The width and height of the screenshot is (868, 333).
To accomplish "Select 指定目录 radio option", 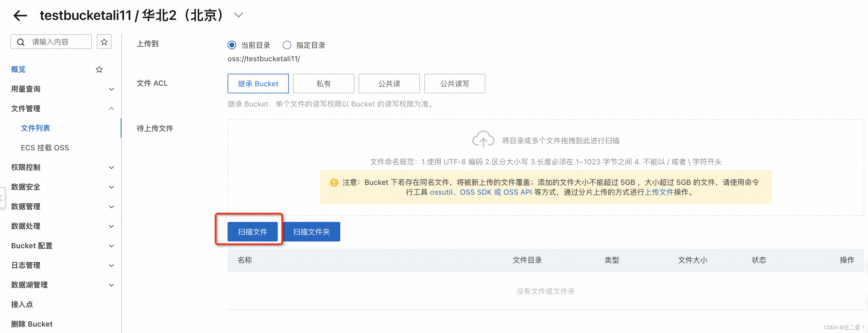I will 287,45.
